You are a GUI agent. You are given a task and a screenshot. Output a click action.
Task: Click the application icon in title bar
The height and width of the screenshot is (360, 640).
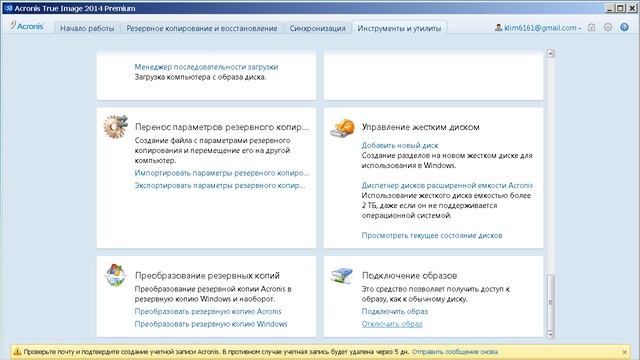(8, 8)
